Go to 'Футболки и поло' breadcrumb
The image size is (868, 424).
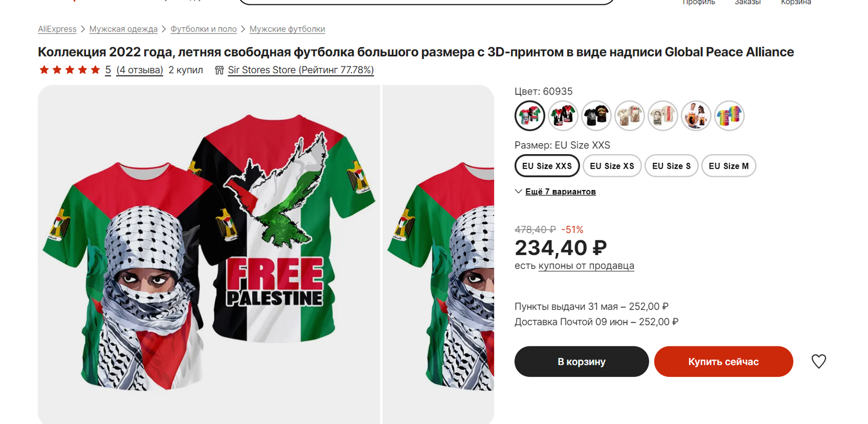click(x=203, y=29)
